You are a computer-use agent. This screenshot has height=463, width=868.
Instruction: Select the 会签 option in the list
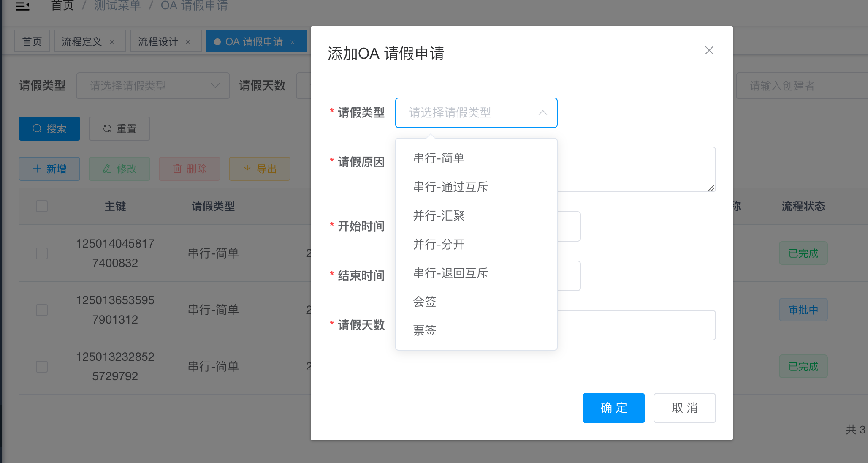click(425, 302)
